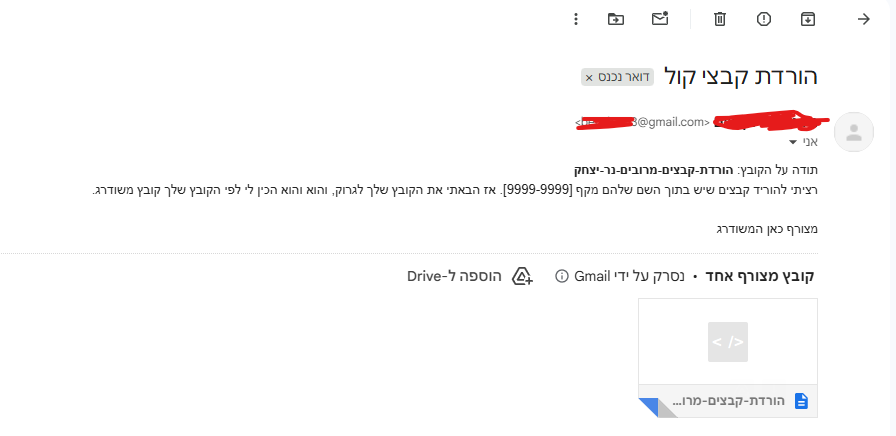Open the three-dot more options menu

point(575,19)
